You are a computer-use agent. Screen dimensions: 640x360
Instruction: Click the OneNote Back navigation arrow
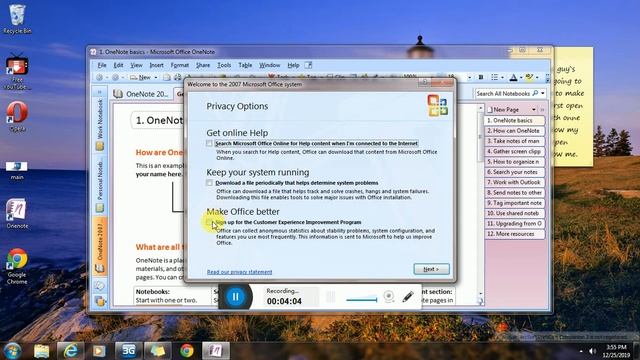pyautogui.click(x=99, y=77)
